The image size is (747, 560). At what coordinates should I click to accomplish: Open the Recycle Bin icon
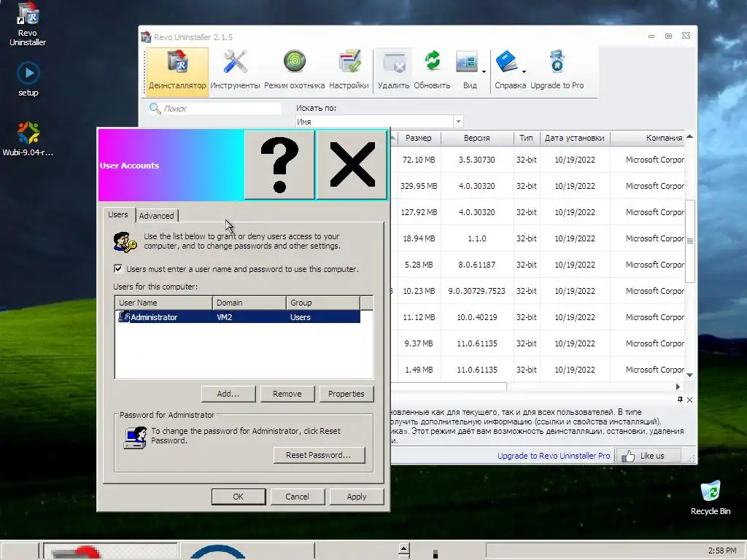click(x=711, y=497)
